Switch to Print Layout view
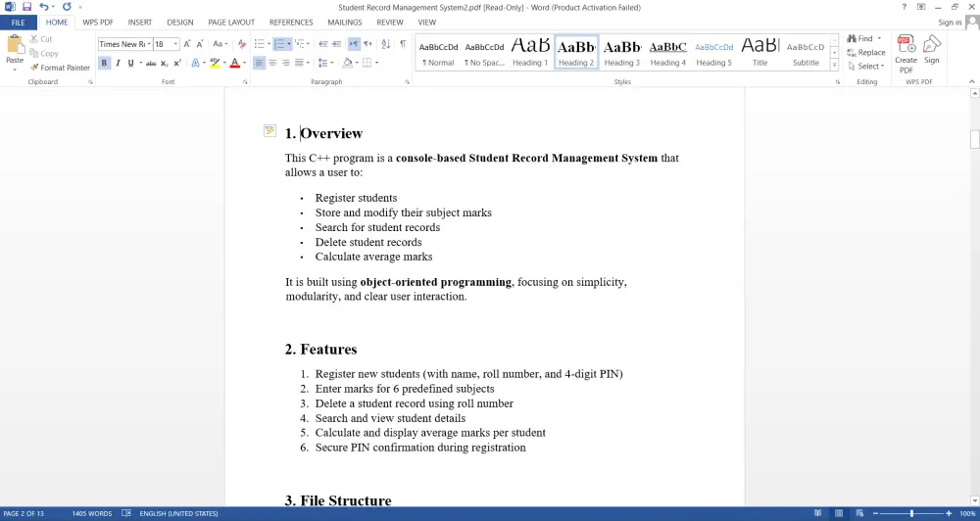Screen dimensions: 980x521 tap(839, 513)
